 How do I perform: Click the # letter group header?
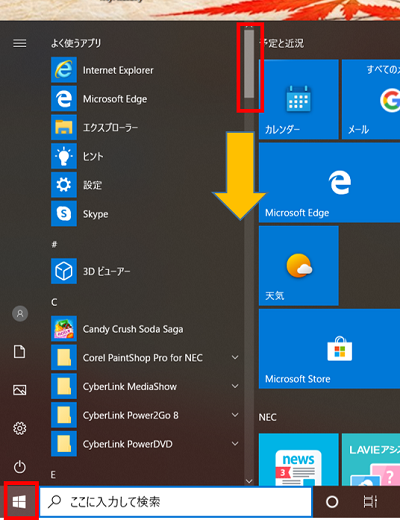pyautogui.click(x=54, y=245)
